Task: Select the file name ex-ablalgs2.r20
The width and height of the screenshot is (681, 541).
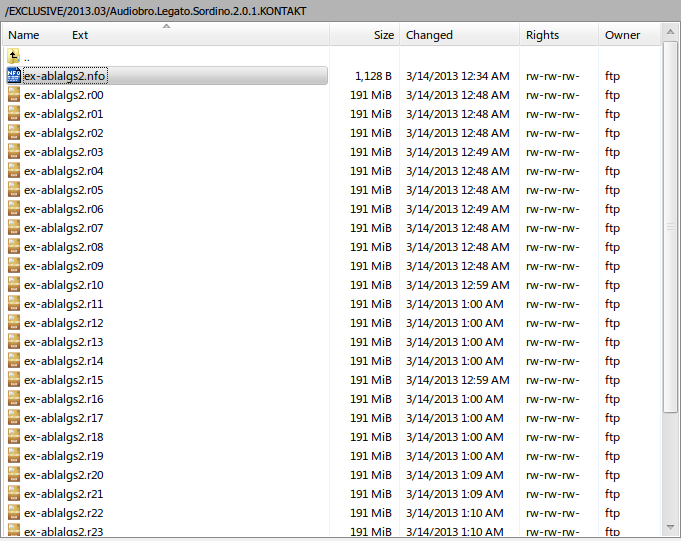Action: (64, 475)
